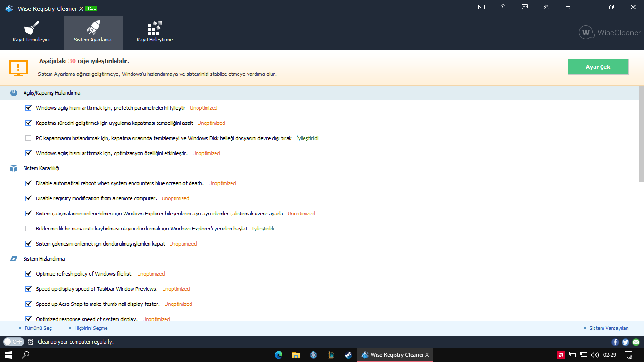Click the power icon beside Açılış/Kapanış Hızlandırma
This screenshot has width=644, height=362.
14,93
